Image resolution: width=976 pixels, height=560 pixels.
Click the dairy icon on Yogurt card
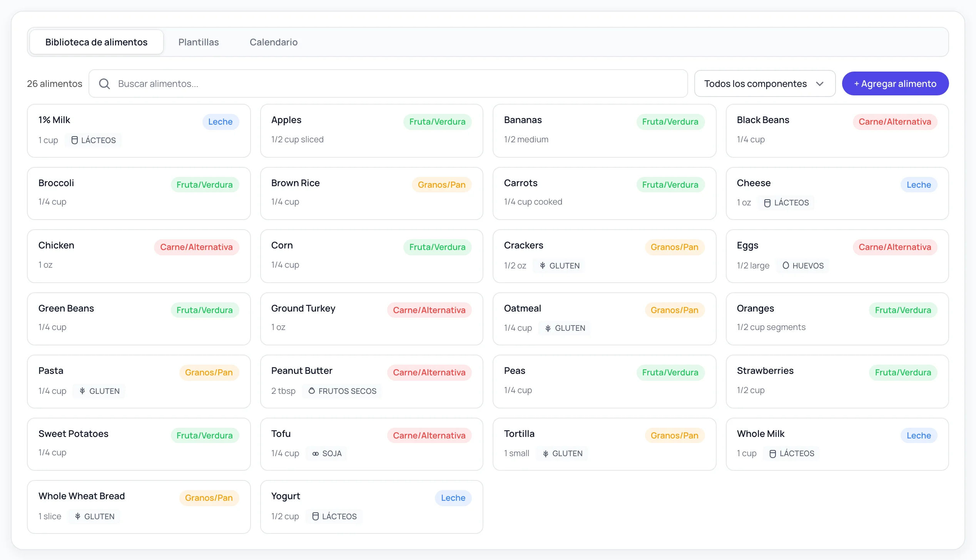tap(315, 516)
